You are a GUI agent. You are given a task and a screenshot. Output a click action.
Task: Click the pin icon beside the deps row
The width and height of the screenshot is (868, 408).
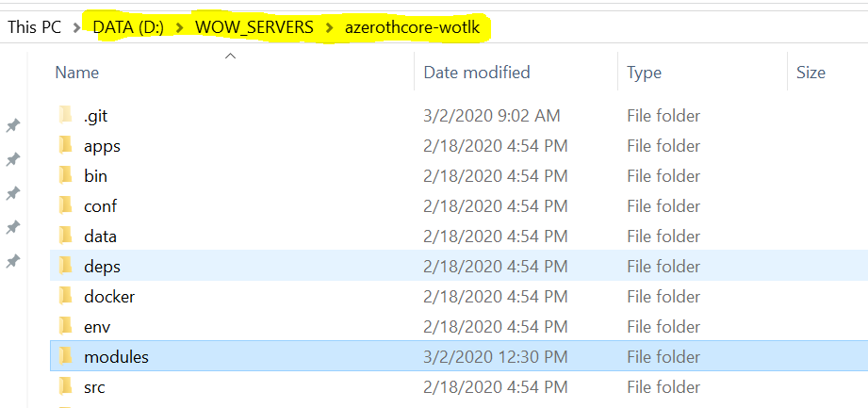pyautogui.click(x=13, y=261)
